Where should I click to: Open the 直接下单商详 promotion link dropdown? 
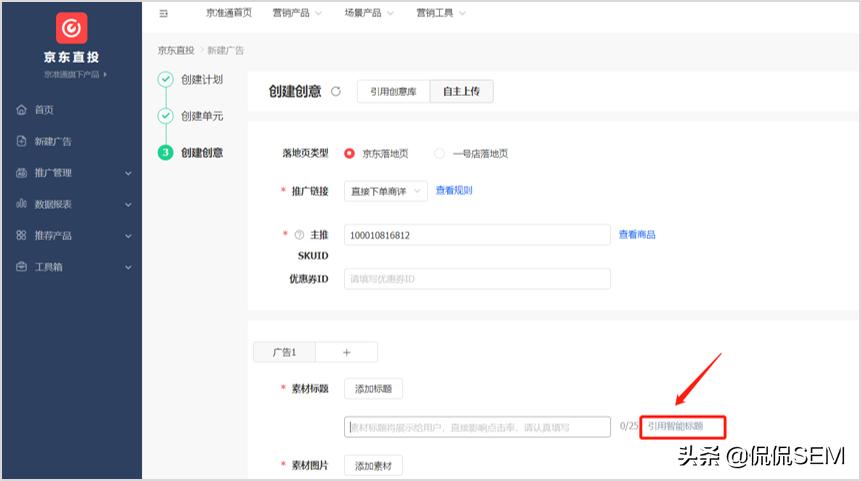pyautogui.click(x=385, y=191)
